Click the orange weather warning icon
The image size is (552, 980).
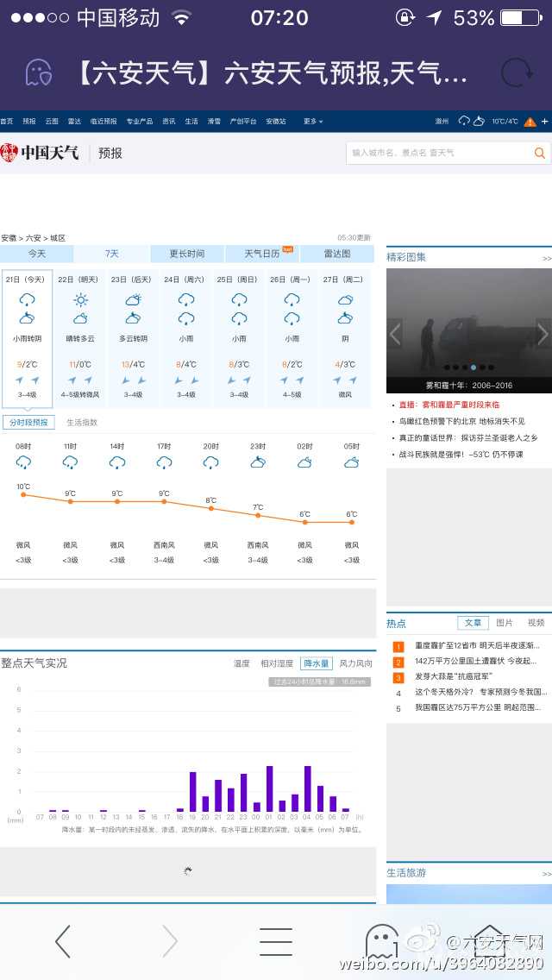(x=530, y=122)
